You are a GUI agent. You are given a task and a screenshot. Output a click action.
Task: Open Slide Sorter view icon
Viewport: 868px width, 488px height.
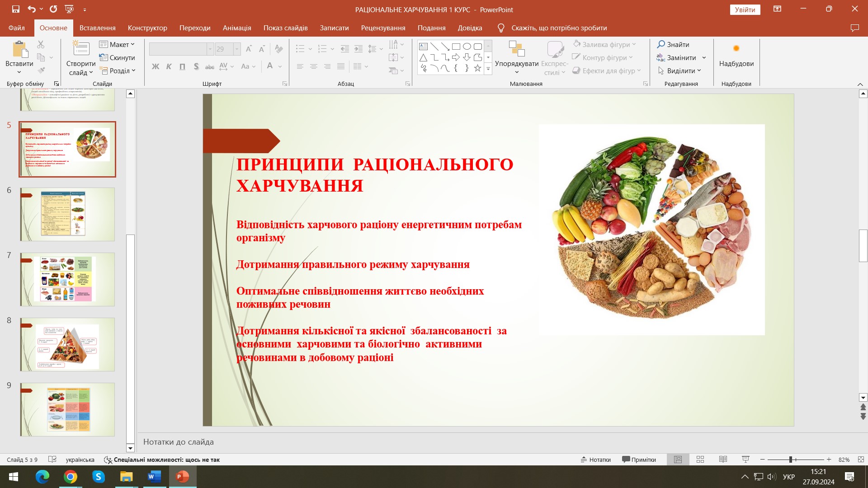[x=700, y=460]
